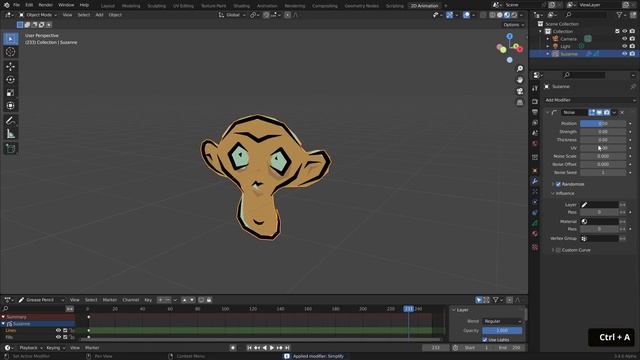This screenshot has width=640, height=360.
Task: Enable the Custom Curve checkbox
Action: pos(558,250)
